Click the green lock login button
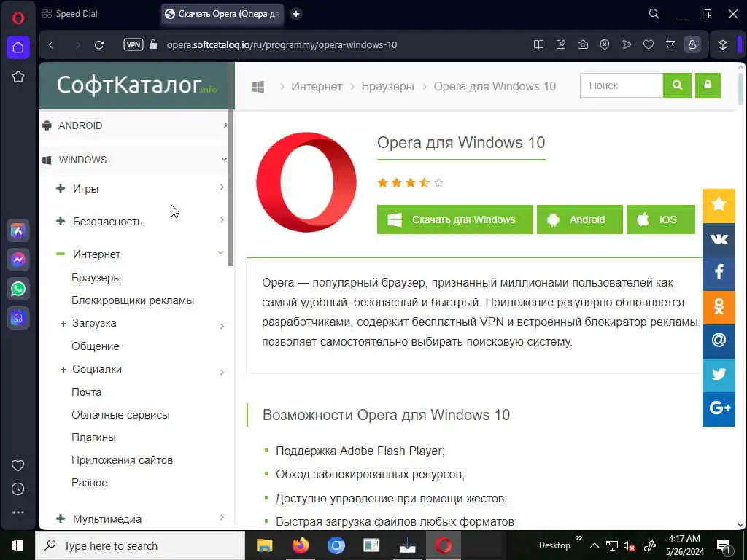 click(708, 86)
